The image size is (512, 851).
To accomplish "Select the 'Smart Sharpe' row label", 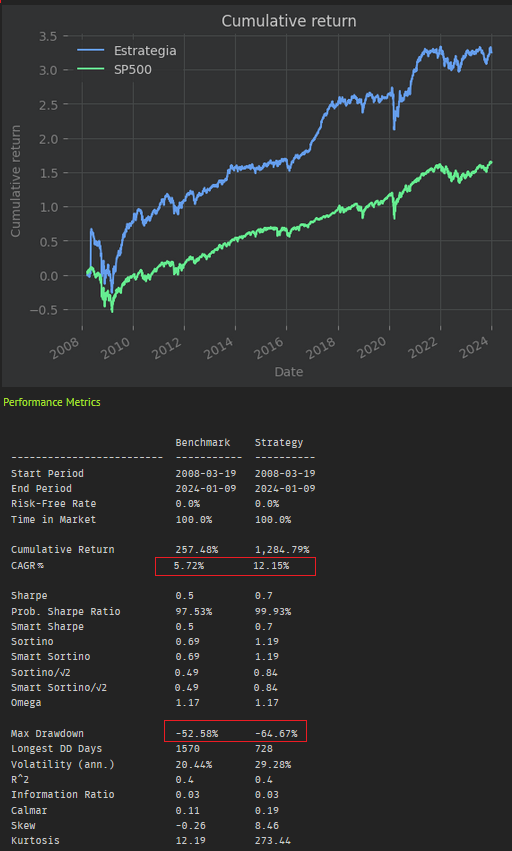I will (47, 626).
